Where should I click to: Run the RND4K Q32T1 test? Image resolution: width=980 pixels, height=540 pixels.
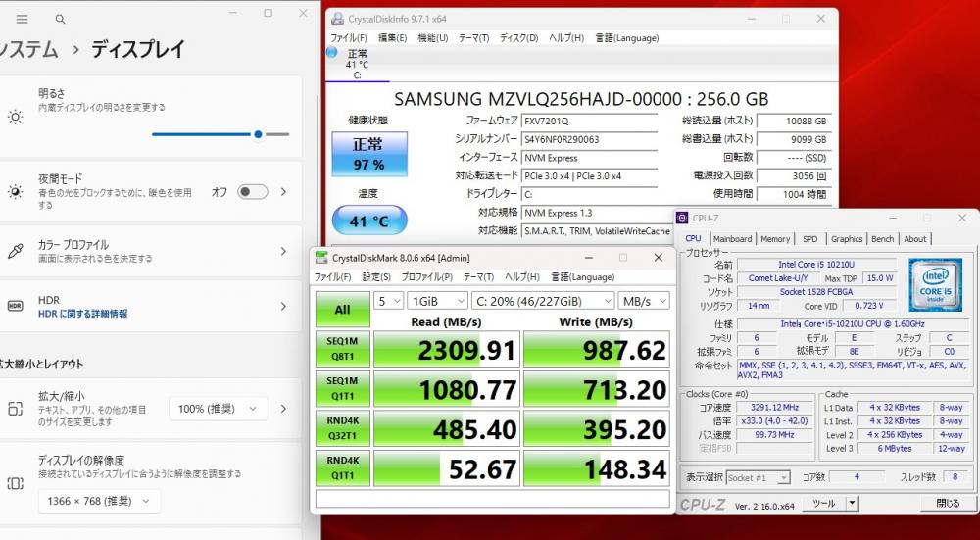[342, 428]
